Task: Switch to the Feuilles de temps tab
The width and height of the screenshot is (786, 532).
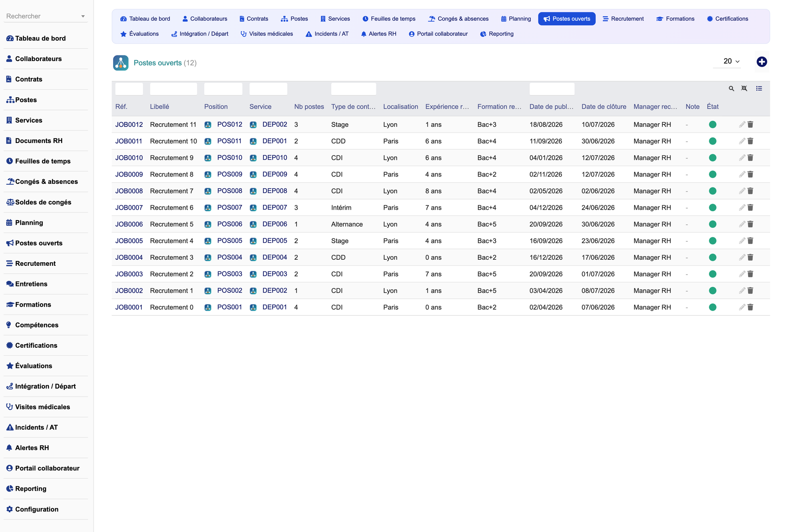Action: 389,19
